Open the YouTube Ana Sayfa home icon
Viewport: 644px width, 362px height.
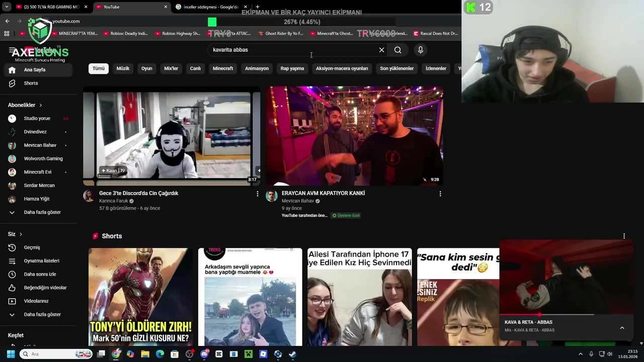(x=12, y=70)
